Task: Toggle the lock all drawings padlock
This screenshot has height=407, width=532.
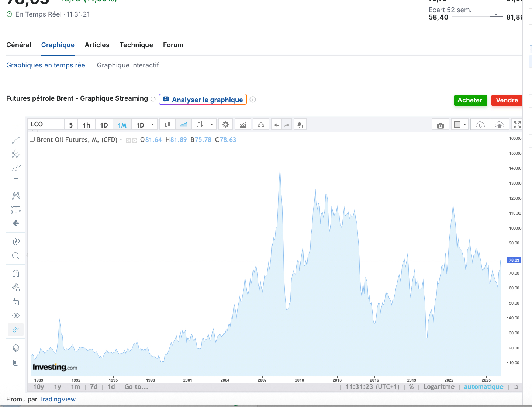Action: 16,302
